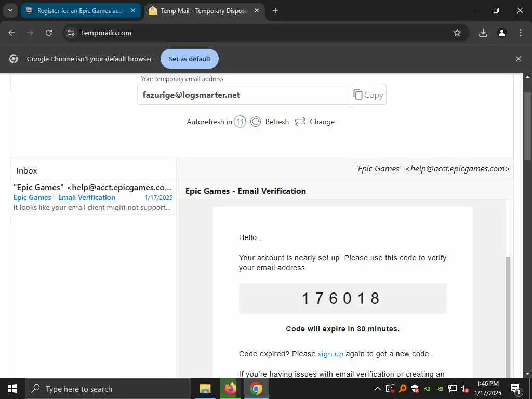532x399 pixels.
Task: Close the Epic Games registration tab
Action: click(x=133, y=11)
